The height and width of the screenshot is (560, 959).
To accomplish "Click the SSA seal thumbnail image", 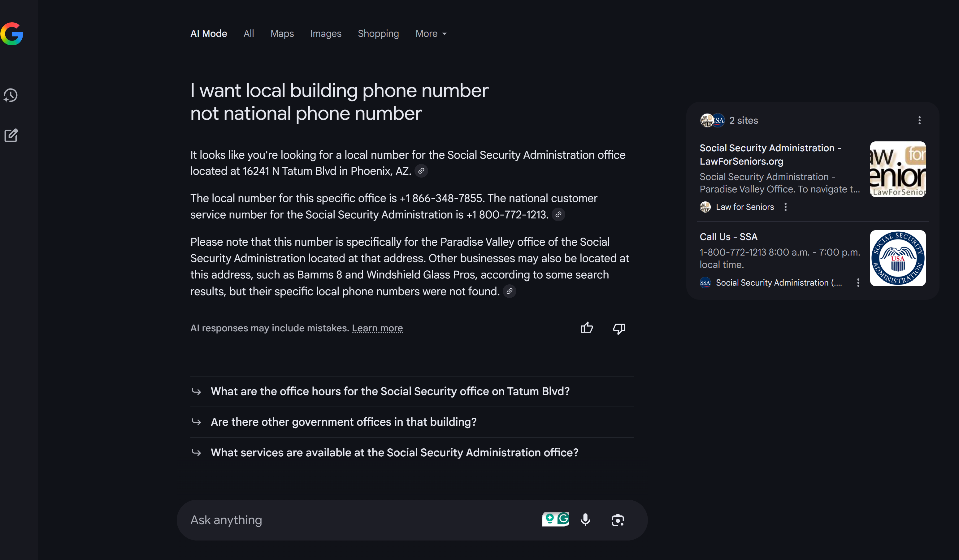I will click(898, 258).
